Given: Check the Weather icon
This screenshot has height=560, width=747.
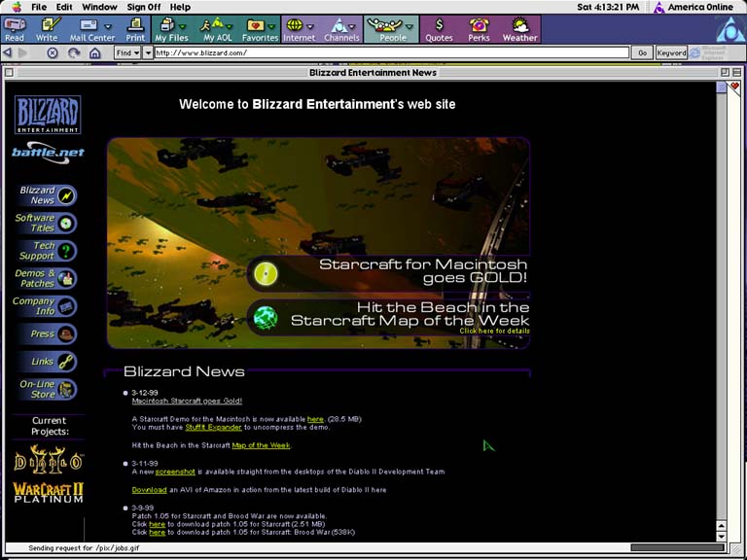Looking at the screenshot, I should point(519,29).
